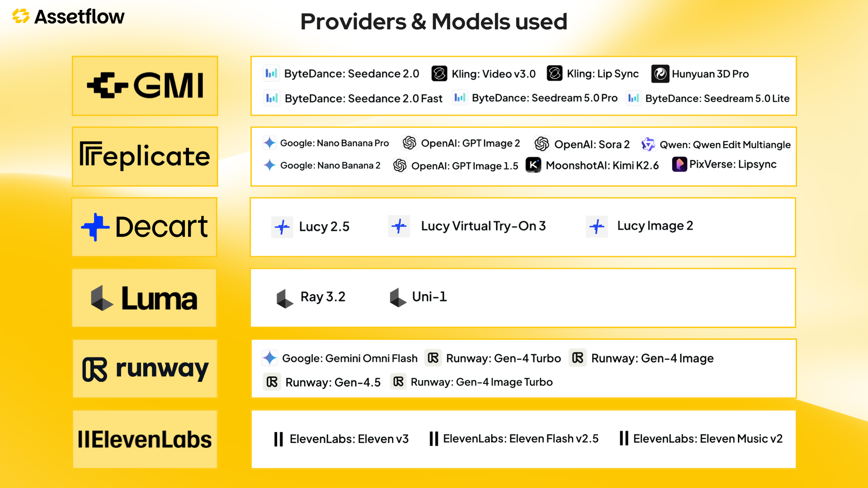Viewport: 868px width, 488px height.
Task: Click the Kling icon next to Video v3.0
Action: [439, 73]
